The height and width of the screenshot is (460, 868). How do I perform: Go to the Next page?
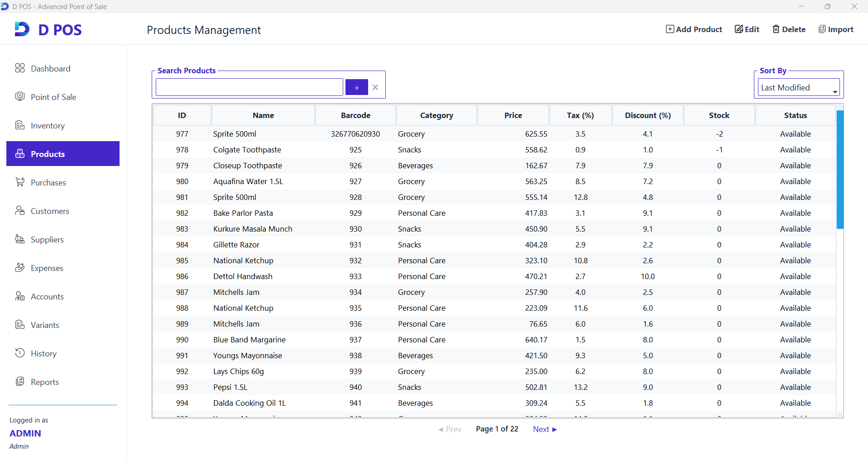(x=545, y=429)
